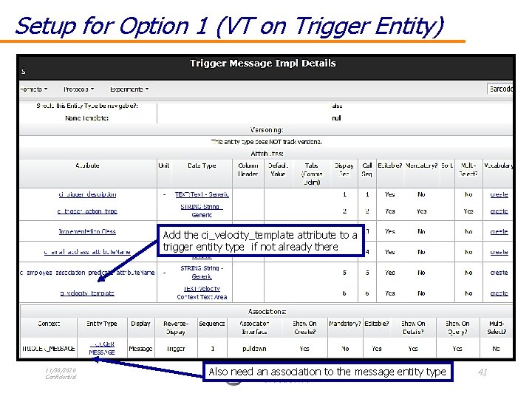The image size is (532, 399).
Task: Select the 'Message' display cell in Associations
Action: 141,349
